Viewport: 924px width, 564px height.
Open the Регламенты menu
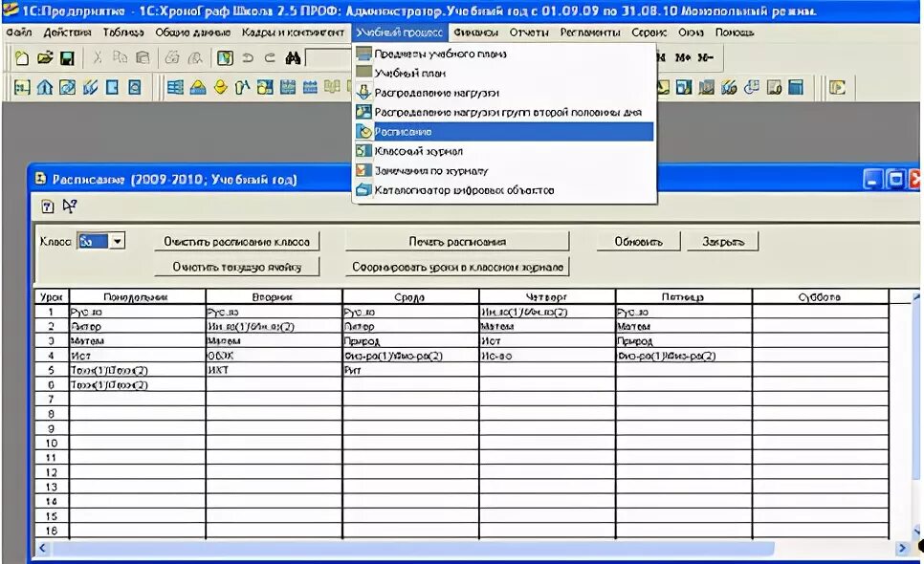click(x=590, y=33)
